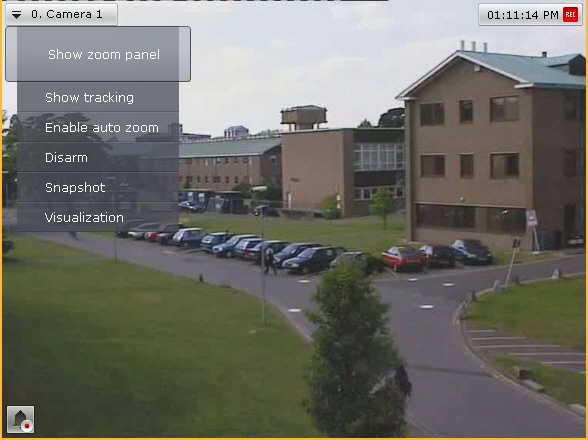This screenshot has height=440, width=588.
Task: Click the red car parked by building
Action: coord(404,258)
